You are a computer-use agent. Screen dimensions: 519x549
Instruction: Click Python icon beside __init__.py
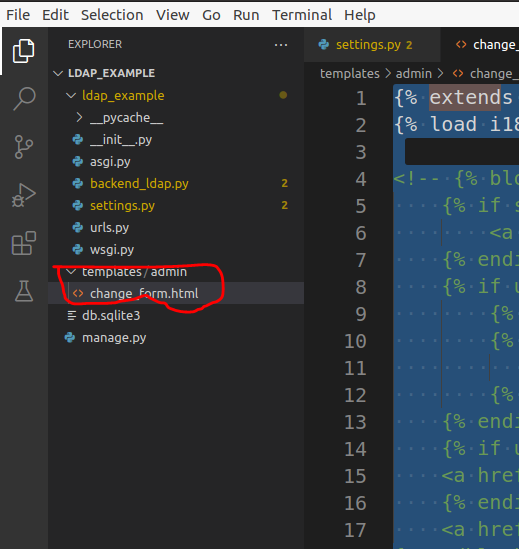click(77, 140)
